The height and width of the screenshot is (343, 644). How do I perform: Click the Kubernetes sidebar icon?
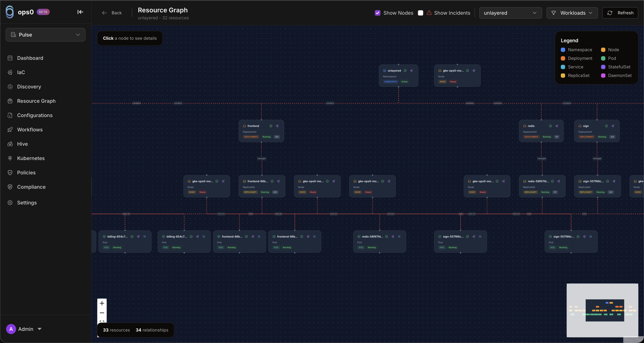click(10, 158)
